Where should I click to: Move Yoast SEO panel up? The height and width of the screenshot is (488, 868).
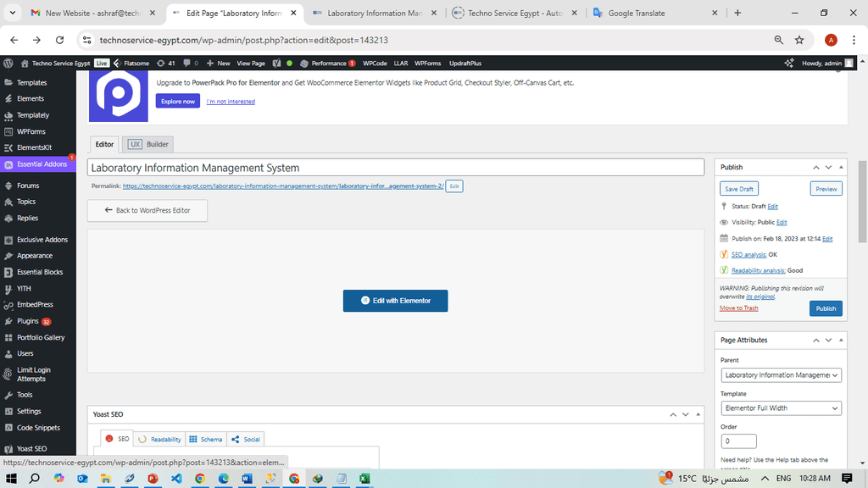(673, 414)
